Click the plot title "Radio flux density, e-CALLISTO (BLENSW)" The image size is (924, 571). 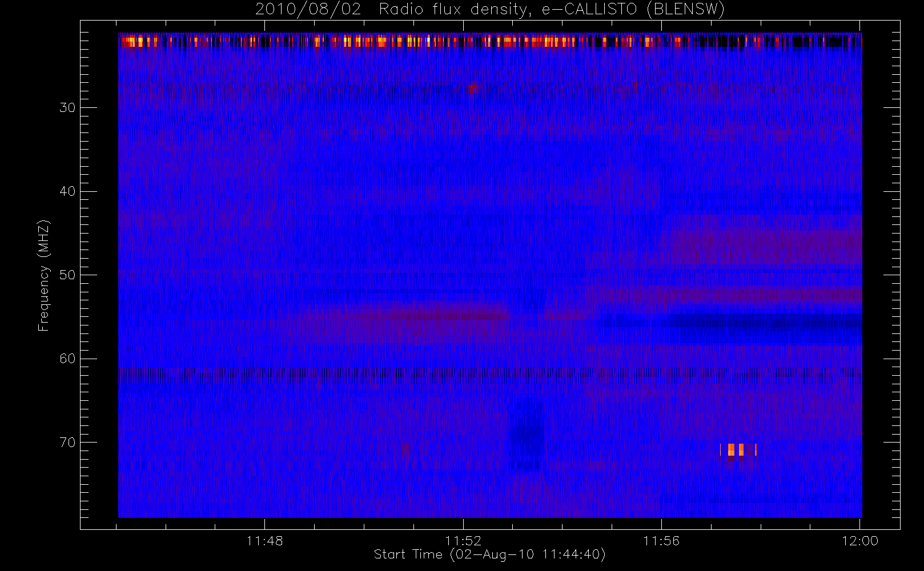point(552,10)
